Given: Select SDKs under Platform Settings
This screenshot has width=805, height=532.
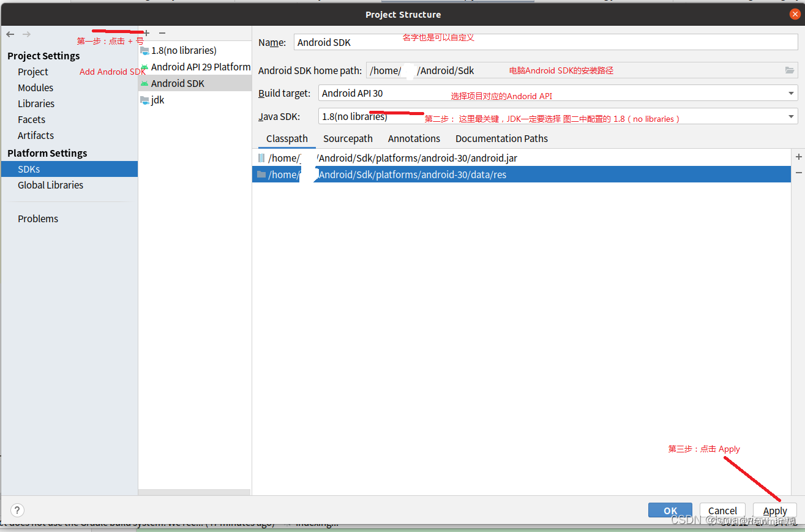Looking at the screenshot, I should click(x=69, y=169).
